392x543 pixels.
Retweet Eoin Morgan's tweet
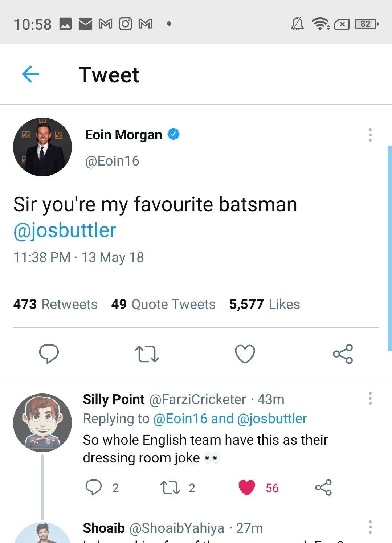coord(147,354)
